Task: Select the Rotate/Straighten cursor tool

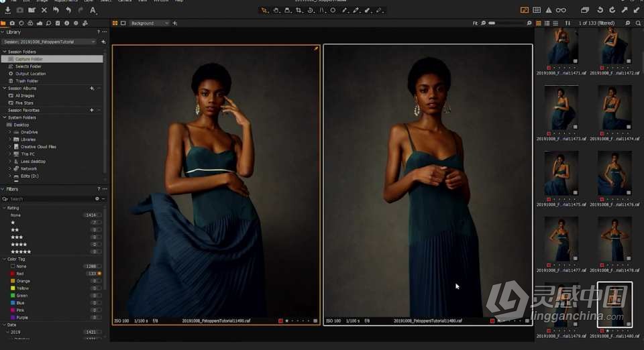Action: (311, 10)
